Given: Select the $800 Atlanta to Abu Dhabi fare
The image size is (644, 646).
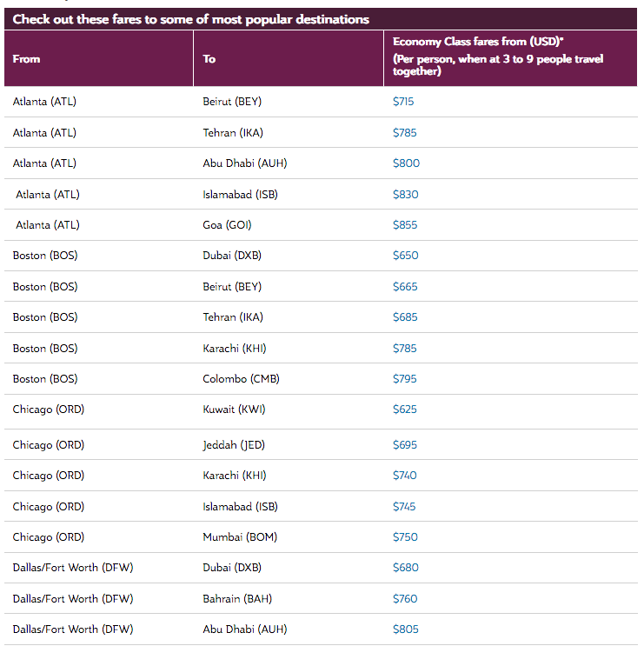Looking at the screenshot, I should pos(406,163).
